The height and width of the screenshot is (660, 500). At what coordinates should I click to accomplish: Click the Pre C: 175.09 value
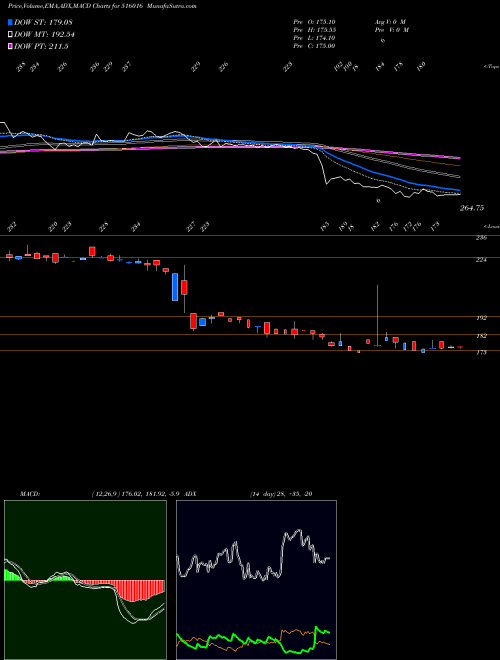pos(314,46)
